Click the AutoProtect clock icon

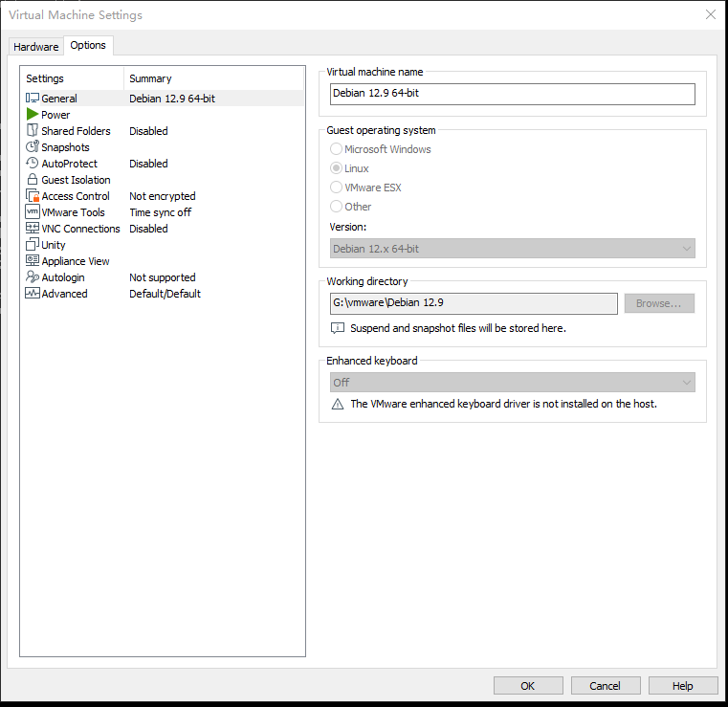[x=32, y=163]
